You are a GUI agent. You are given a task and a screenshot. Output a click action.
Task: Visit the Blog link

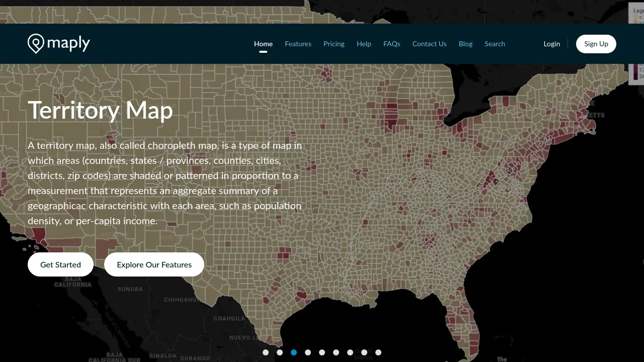pyautogui.click(x=465, y=44)
